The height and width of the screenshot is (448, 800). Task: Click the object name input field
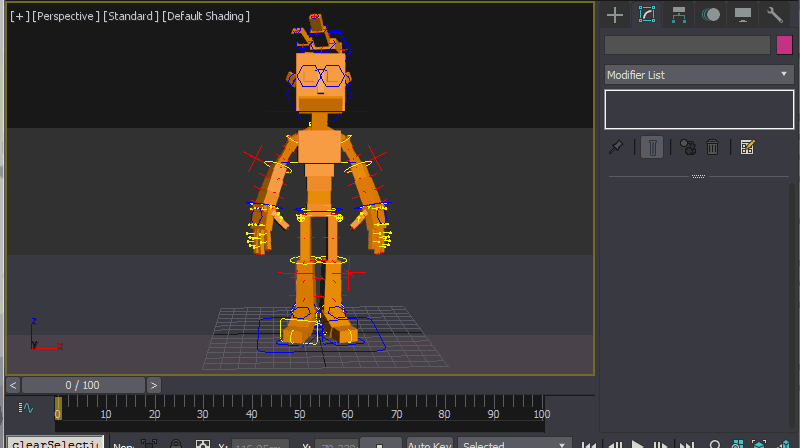[687, 45]
